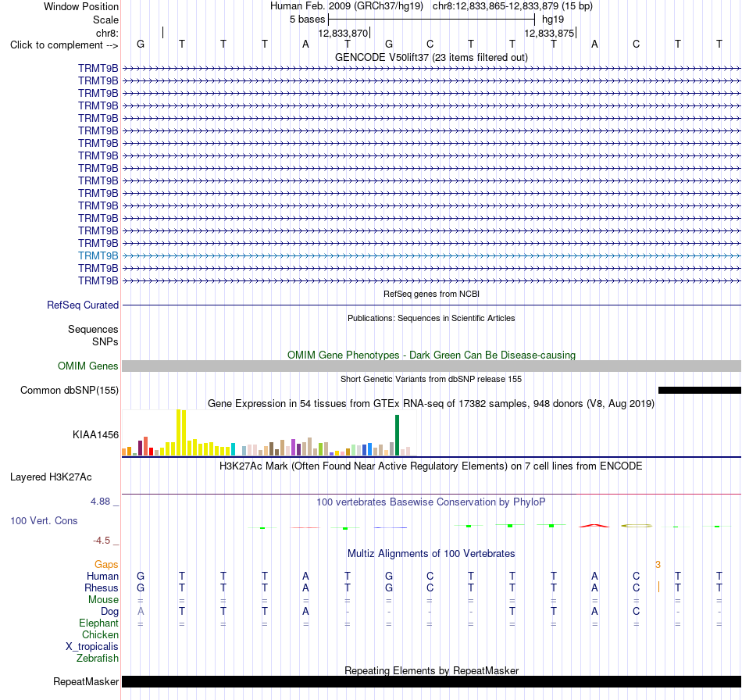This screenshot has height=700, width=742.
Task: Click the '5 bases' scale text
Action: pos(308,20)
